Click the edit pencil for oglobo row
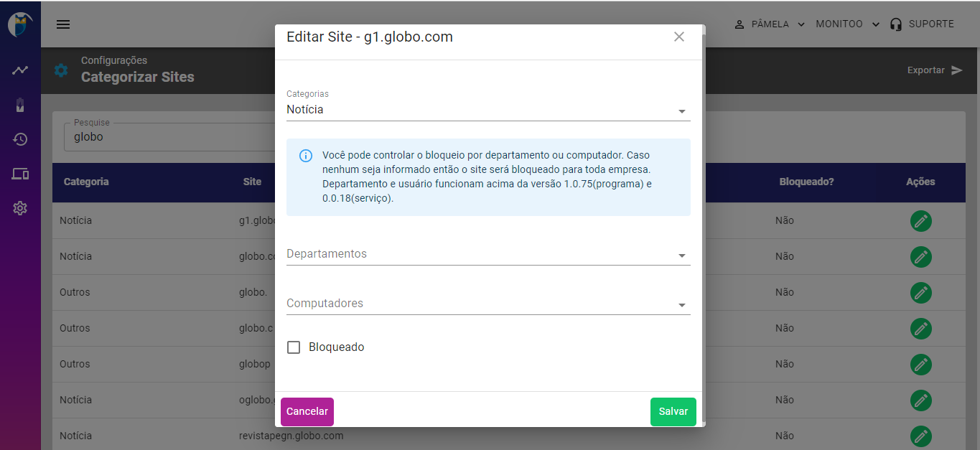The image size is (980, 450). click(920, 400)
